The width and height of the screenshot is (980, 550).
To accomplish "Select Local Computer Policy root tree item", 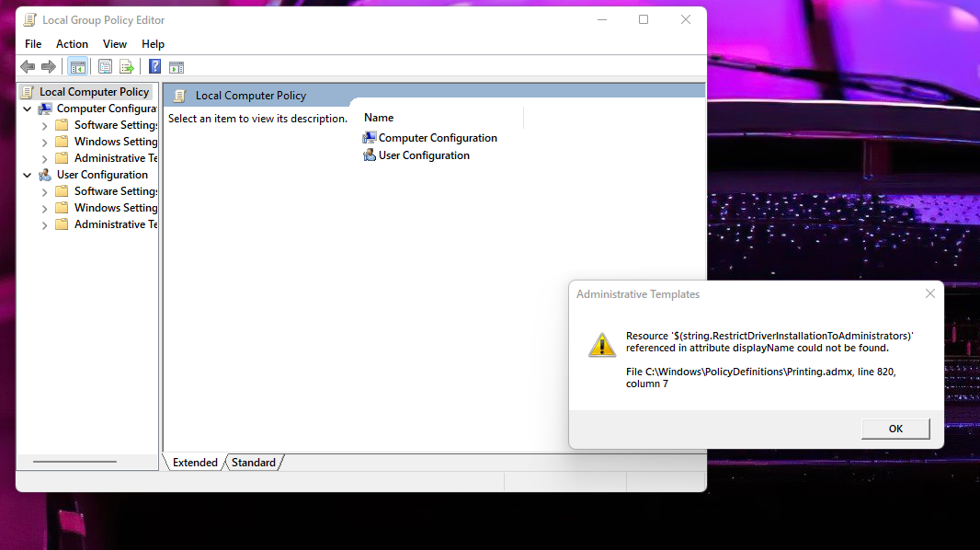I will click(x=94, y=92).
